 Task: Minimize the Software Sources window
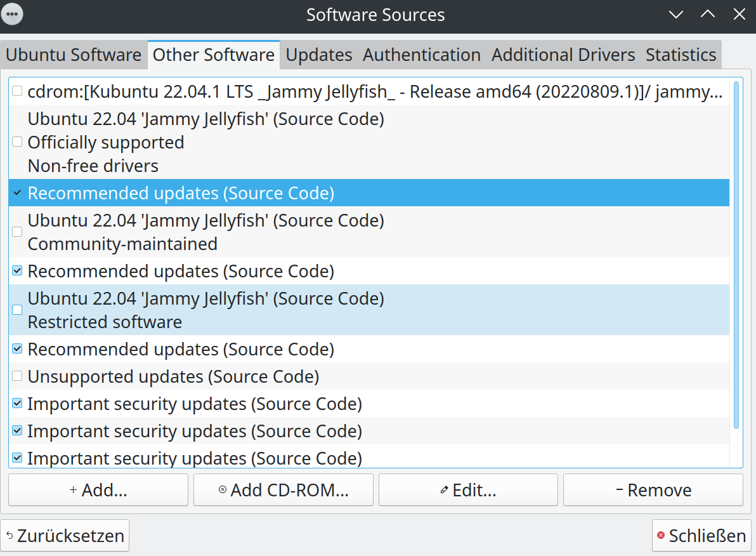pos(676,15)
